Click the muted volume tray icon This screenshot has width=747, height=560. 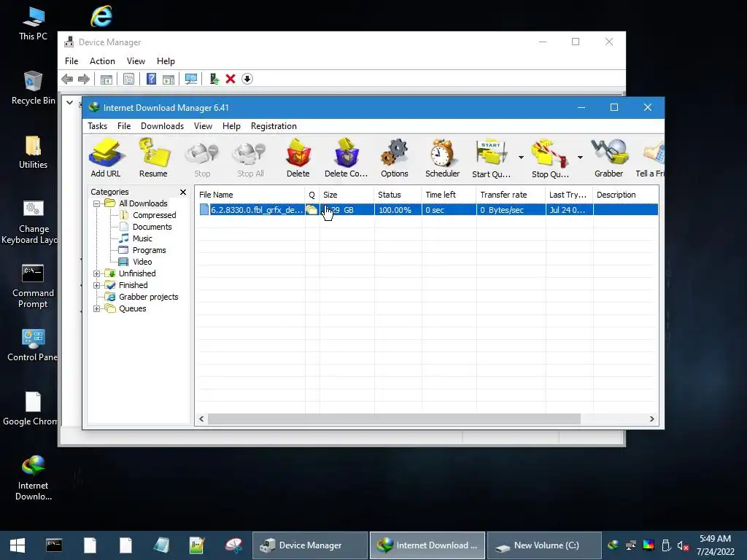(683, 545)
